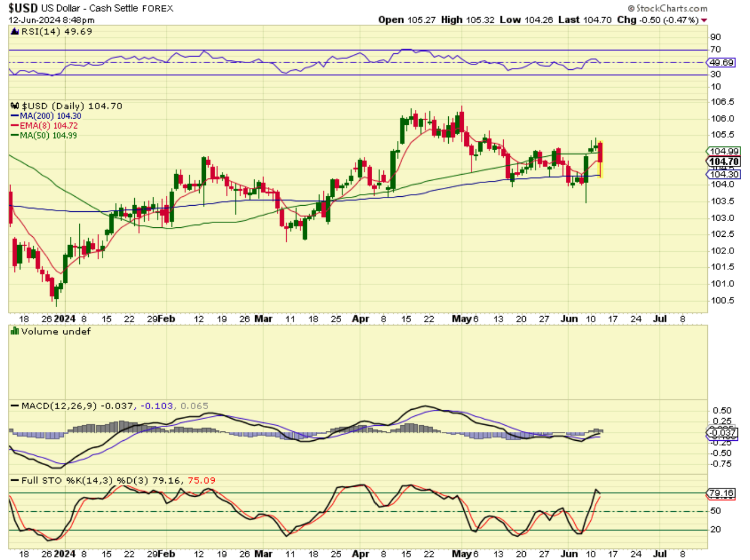Click the Apr label under price chart
750x560 pixels.
[360, 319]
